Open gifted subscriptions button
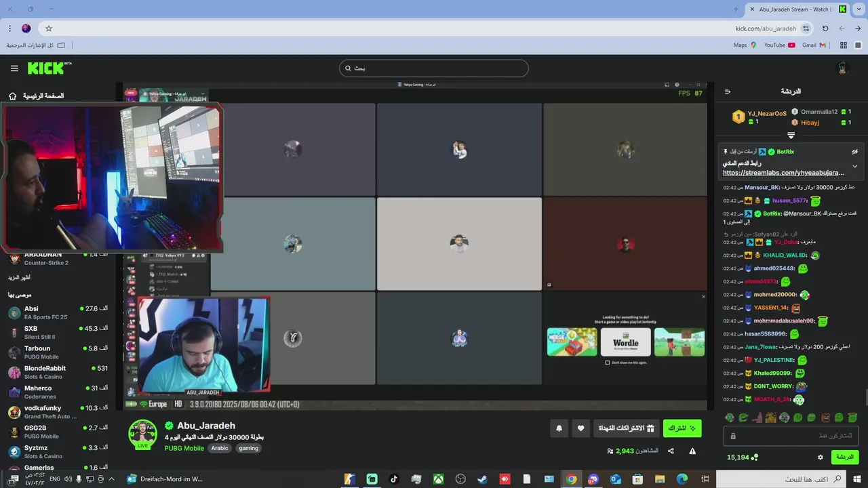The width and height of the screenshot is (868, 488). 627,428
